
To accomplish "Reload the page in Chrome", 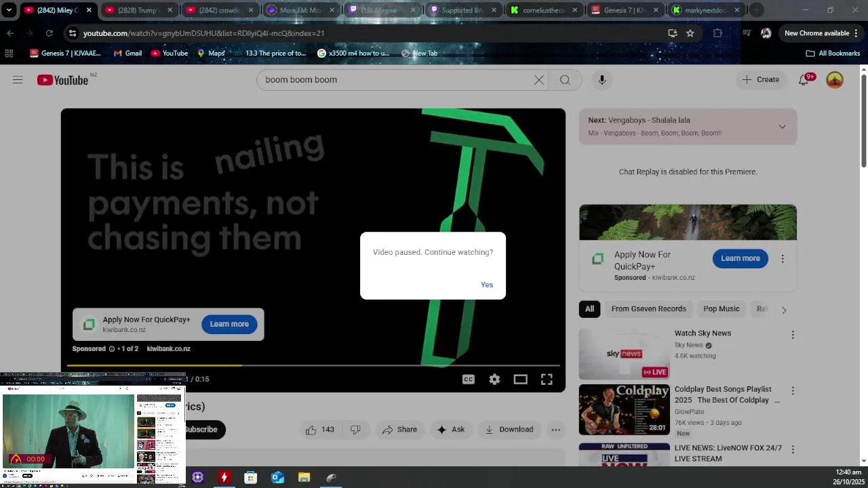I will pos(49,33).
